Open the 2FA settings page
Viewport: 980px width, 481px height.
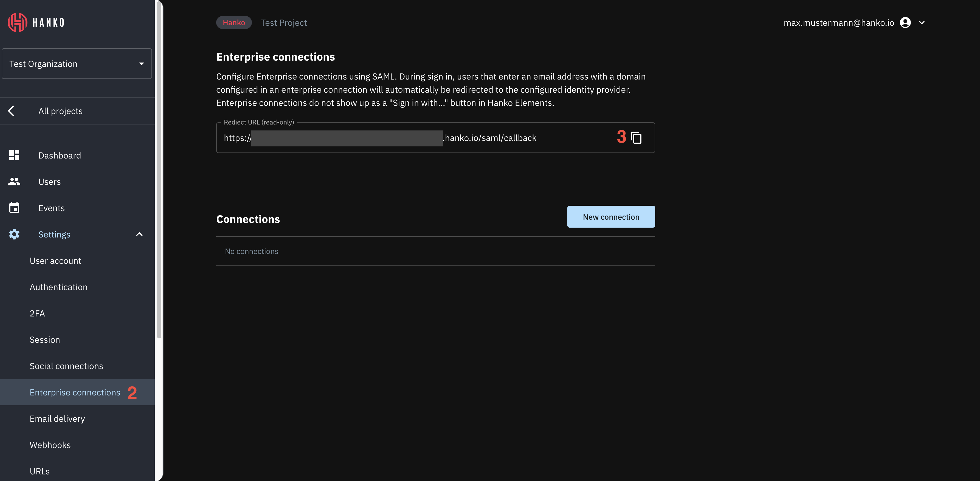tap(37, 313)
